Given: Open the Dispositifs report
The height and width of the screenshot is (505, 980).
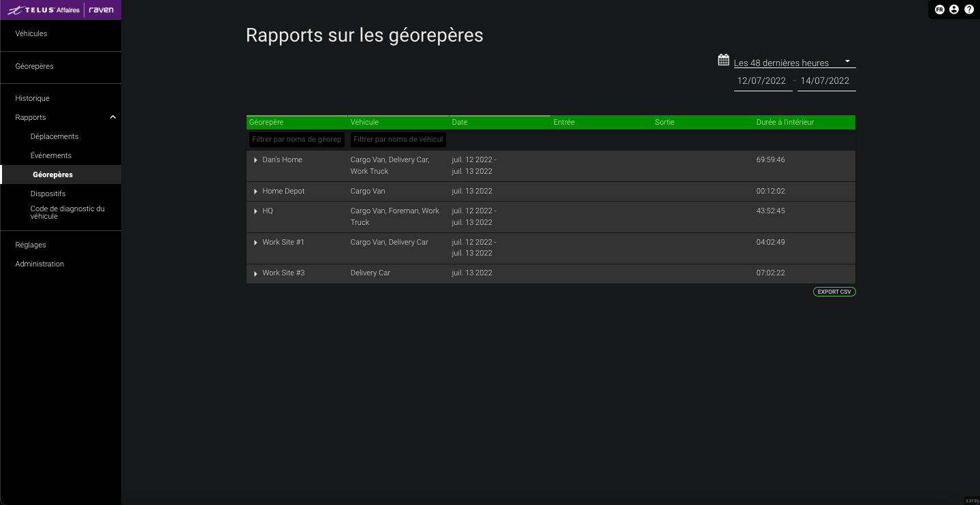Looking at the screenshot, I should (48, 194).
